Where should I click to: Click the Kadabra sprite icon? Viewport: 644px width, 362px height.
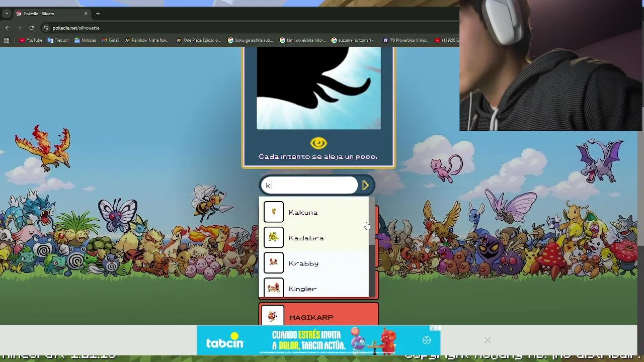[274, 238]
